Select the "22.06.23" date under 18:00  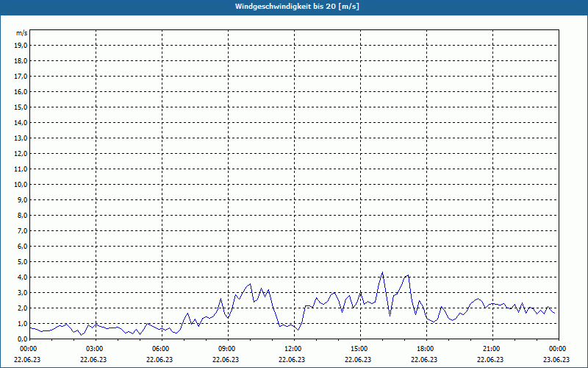[x=424, y=359]
